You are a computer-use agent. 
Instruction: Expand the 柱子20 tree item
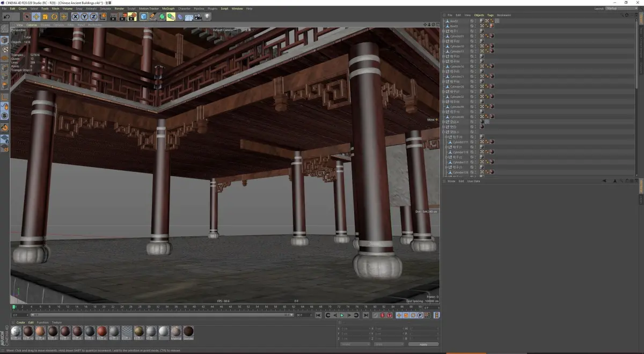(x=445, y=137)
